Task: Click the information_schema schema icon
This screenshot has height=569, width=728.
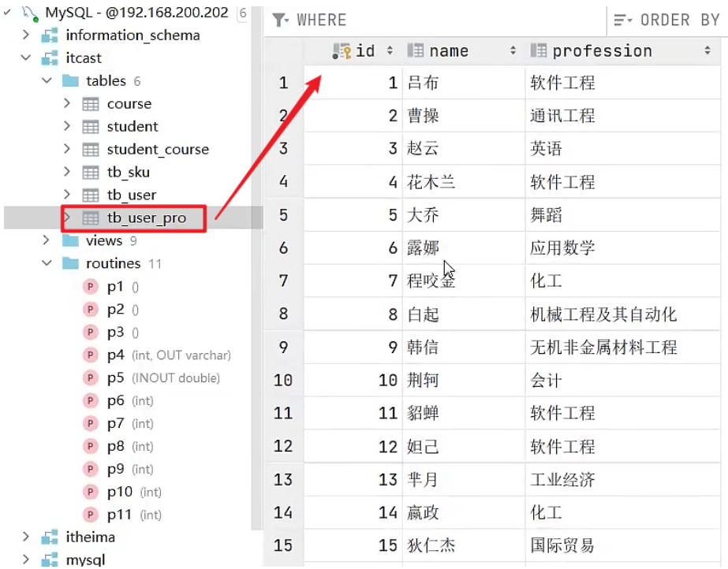Action: [50, 35]
